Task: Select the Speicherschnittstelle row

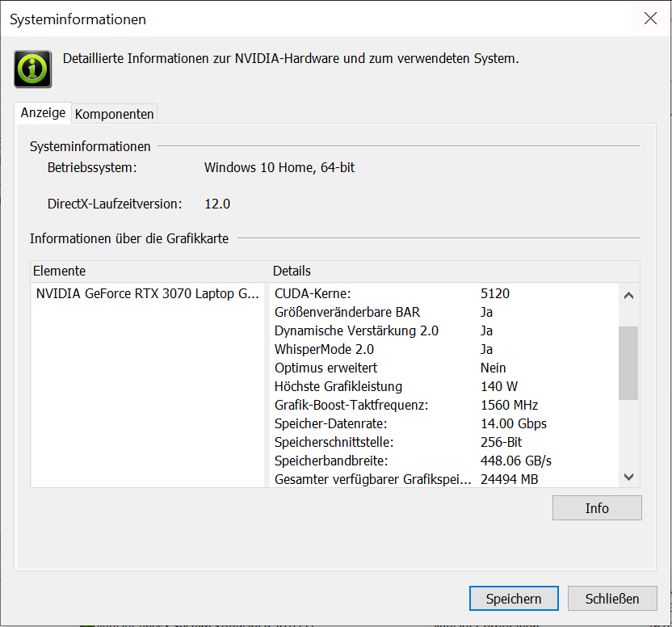Action: [x=444, y=442]
